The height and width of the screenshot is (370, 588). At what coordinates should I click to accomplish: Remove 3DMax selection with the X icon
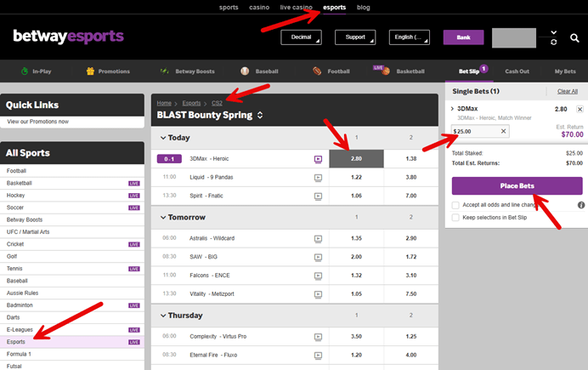pyautogui.click(x=580, y=110)
